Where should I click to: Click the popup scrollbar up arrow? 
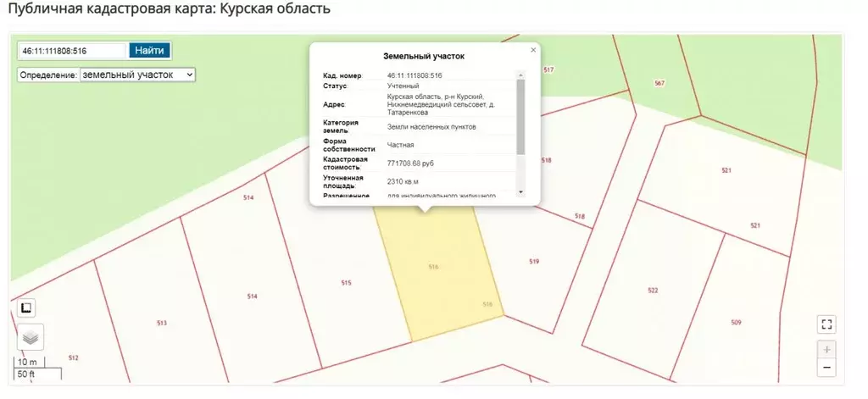[x=520, y=75]
